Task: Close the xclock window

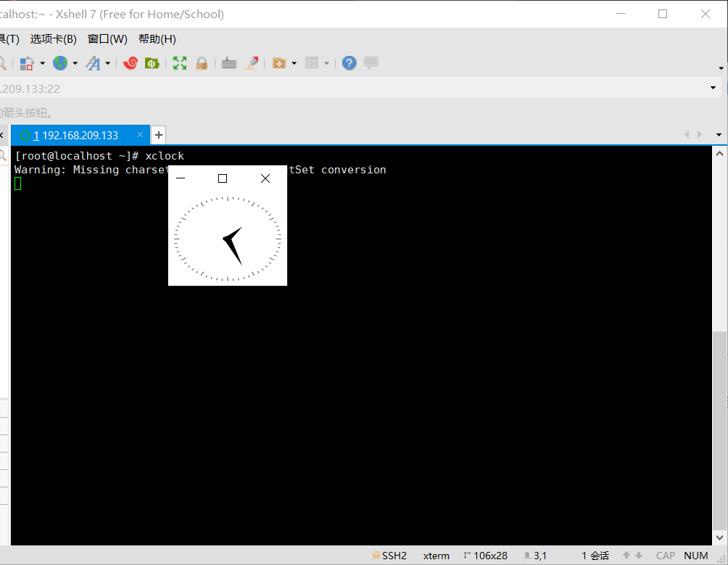Action: pyautogui.click(x=265, y=178)
